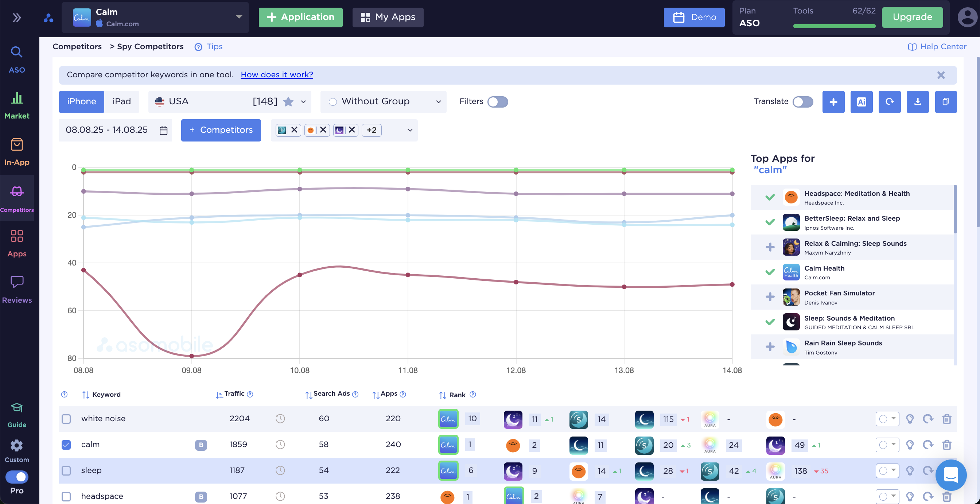
Task: Click the AI icon button in toolbar
Action: point(861,102)
